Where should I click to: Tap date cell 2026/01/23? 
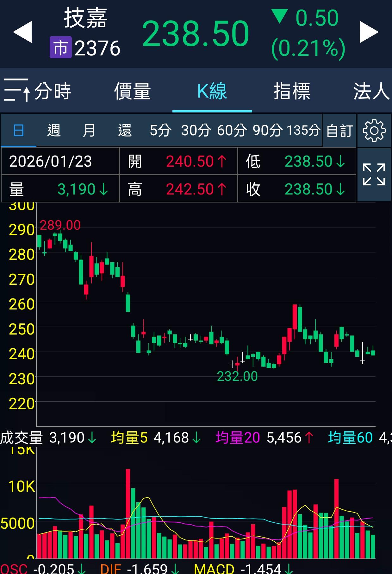coord(60,161)
